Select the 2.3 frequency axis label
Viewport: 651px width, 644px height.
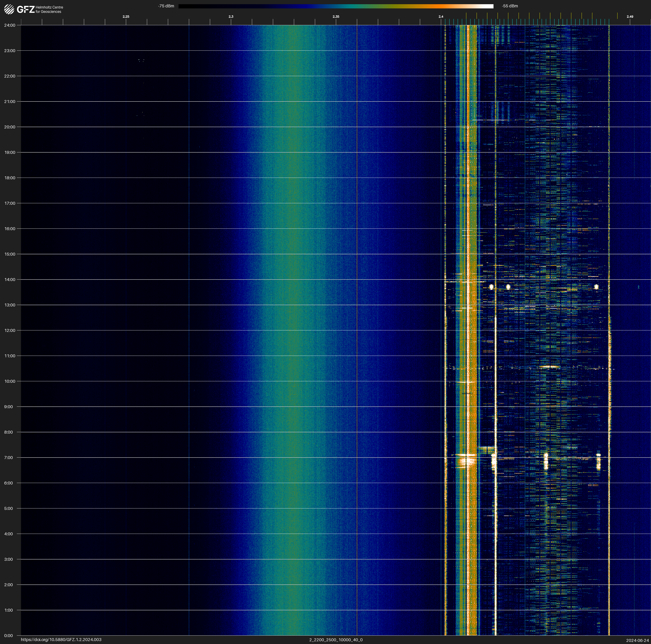pyautogui.click(x=231, y=17)
